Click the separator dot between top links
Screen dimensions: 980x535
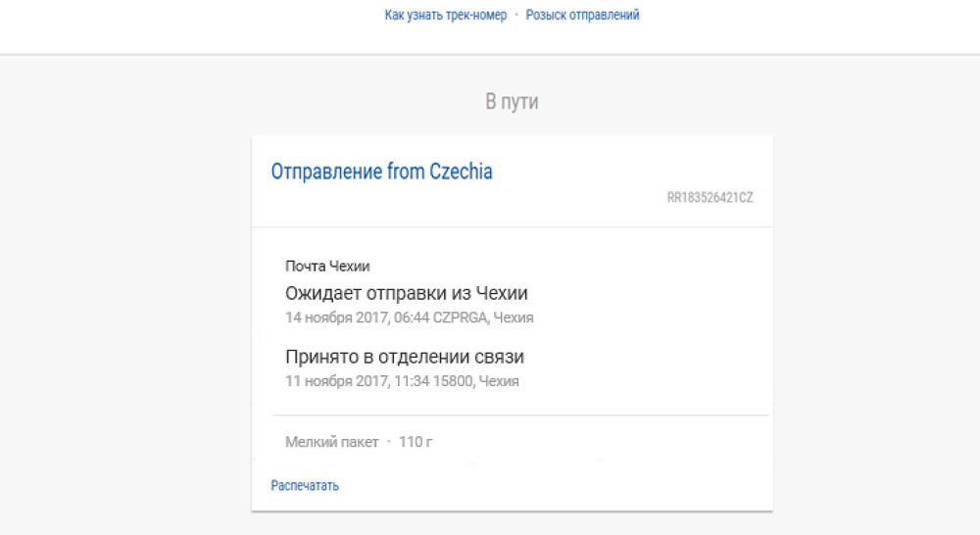coord(516,15)
